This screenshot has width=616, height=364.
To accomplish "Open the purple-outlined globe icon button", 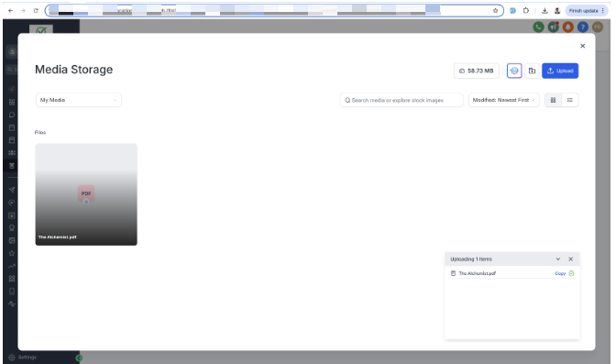I will (x=514, y=71).
